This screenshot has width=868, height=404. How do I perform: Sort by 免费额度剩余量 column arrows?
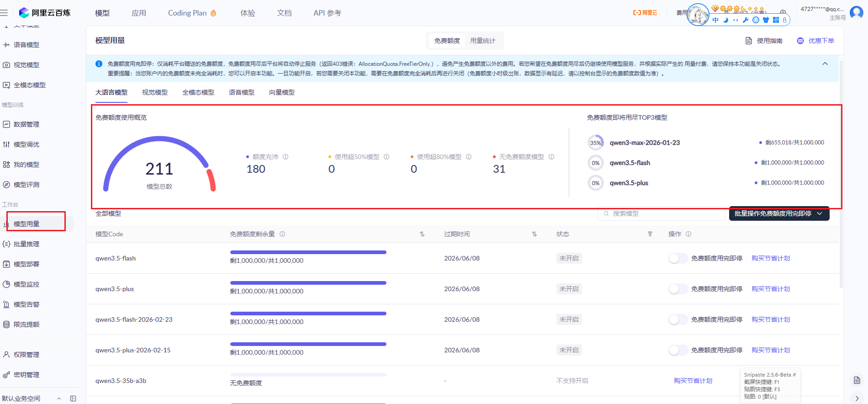click(422, 234)
